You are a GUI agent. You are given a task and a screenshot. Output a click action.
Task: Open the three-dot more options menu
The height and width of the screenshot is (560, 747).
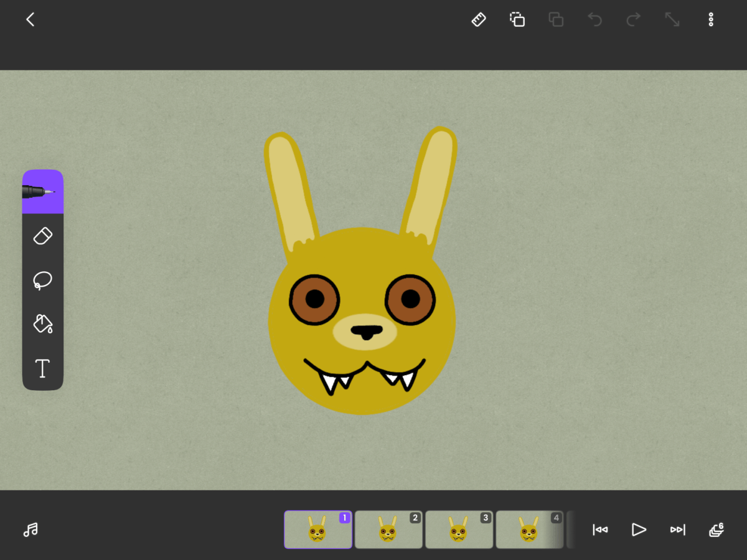(710, 20)
